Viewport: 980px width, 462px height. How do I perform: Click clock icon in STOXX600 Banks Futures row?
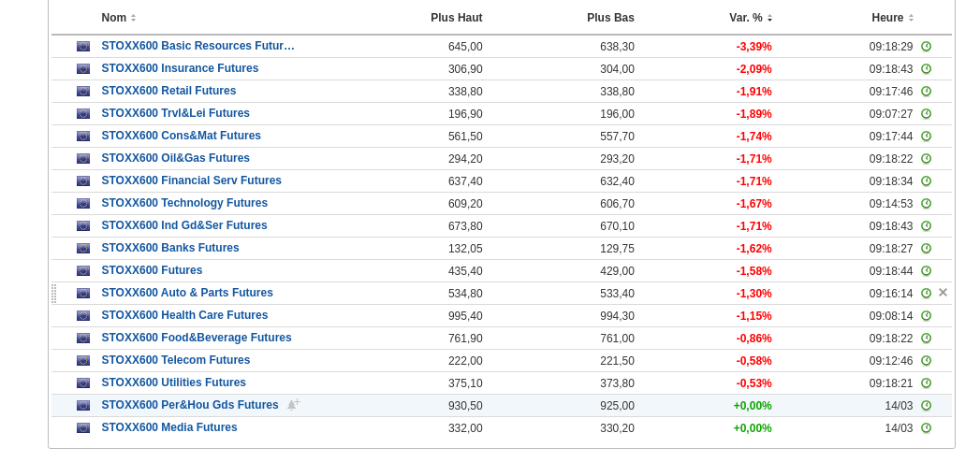coord(926,249)
